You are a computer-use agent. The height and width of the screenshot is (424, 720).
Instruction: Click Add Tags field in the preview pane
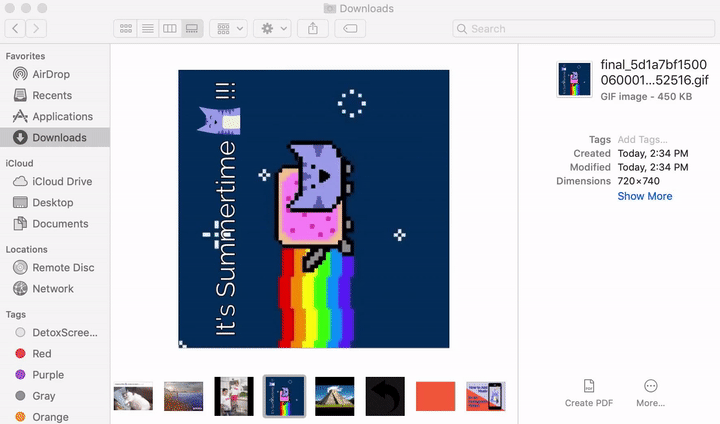pos(642,139)
